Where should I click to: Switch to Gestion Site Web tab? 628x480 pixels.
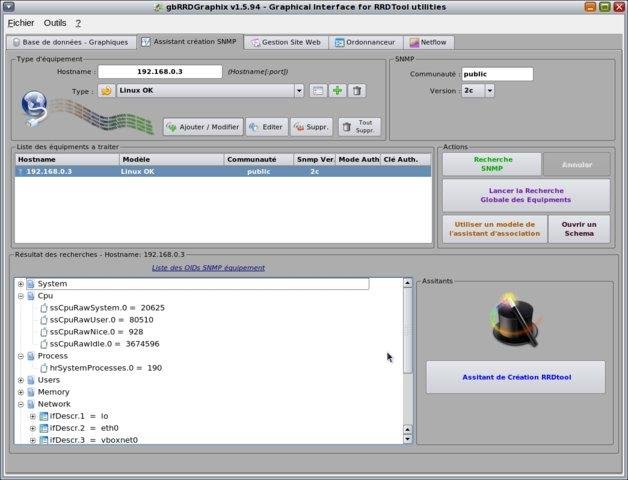coord(286,42)
